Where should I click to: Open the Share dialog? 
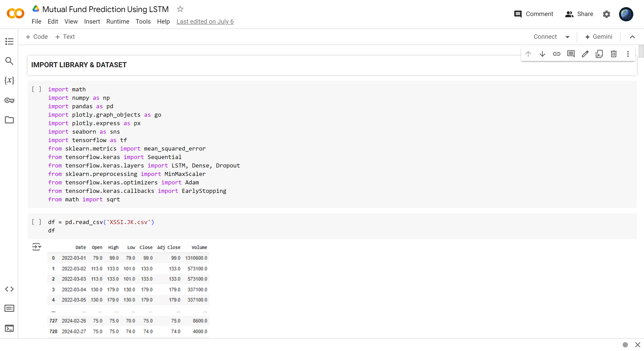[x=579, y=14]
